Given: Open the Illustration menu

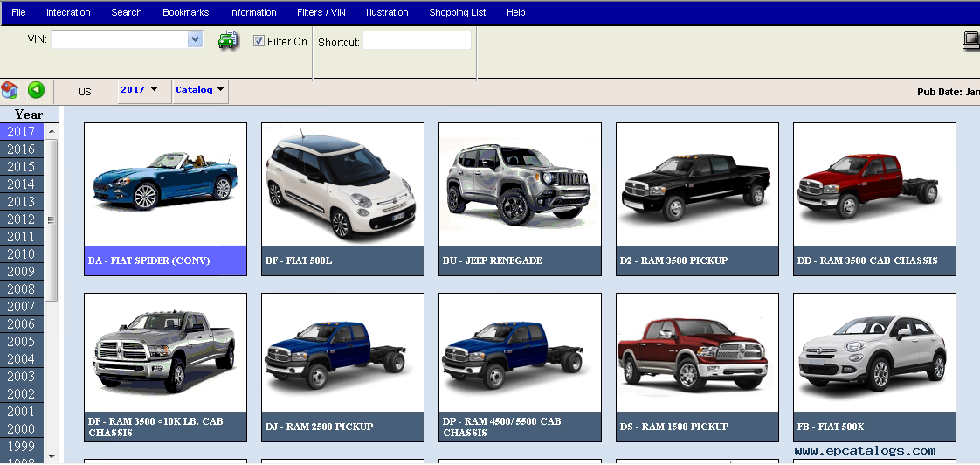Looking at the screenshot, I should click(x=387, y=12).
